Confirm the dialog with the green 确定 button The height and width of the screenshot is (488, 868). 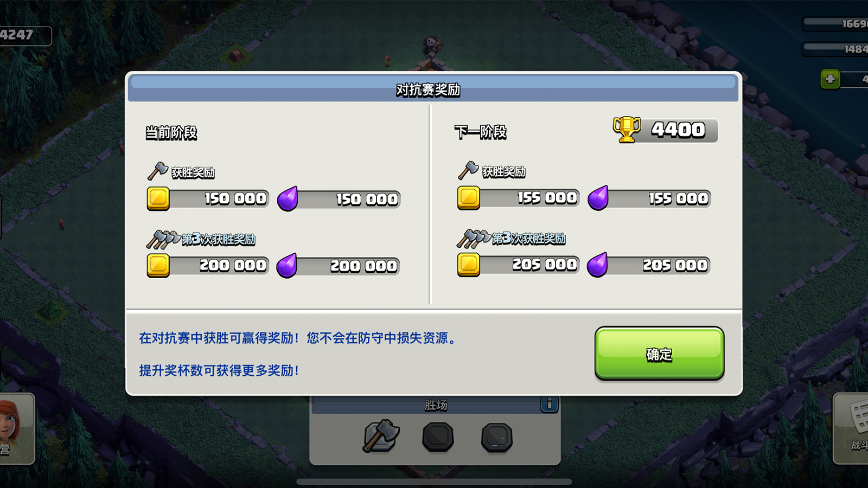pyautogui.click(x=659, y=354)
